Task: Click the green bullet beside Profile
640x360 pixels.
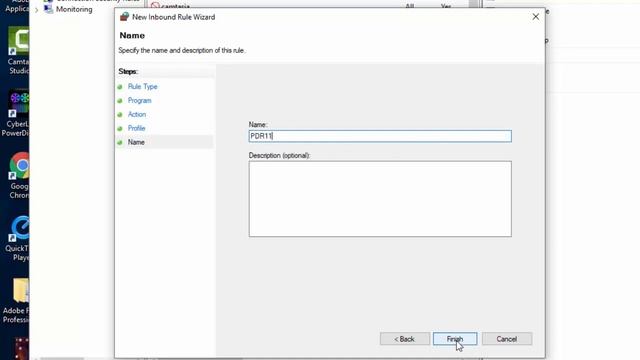Action: pos(120,129)
